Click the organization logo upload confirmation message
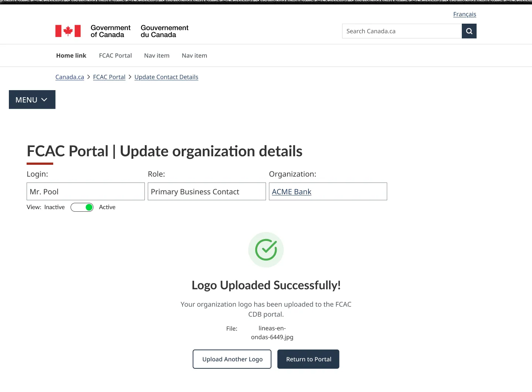This screenshot has width=532, height=392. coord(266,309)
